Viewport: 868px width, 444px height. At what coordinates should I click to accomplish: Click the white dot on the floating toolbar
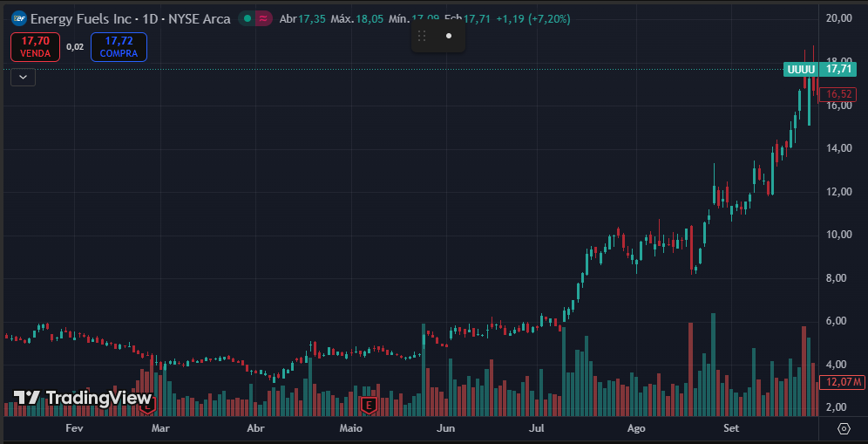[x=449, y=36]
